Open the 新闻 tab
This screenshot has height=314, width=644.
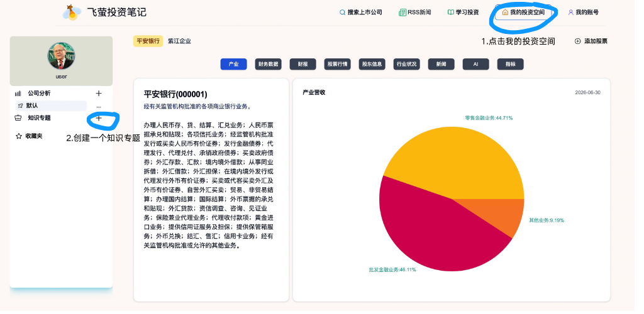pos(441,64)
